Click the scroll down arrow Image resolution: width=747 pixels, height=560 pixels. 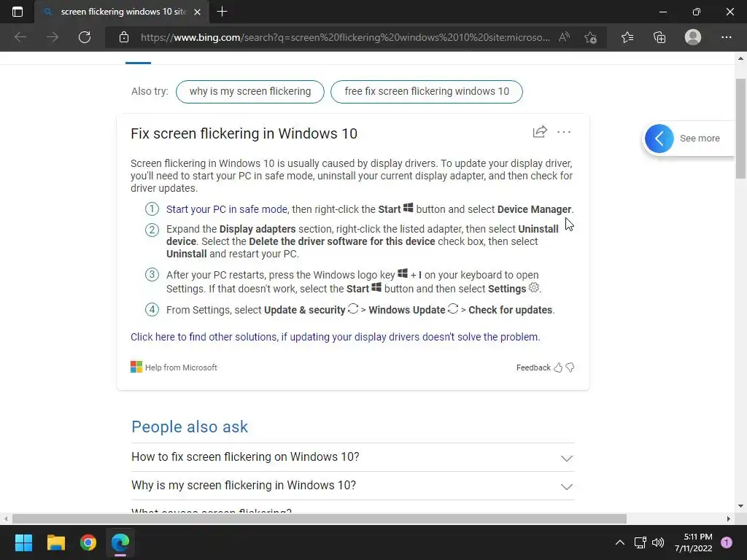(x=740, y=506)
